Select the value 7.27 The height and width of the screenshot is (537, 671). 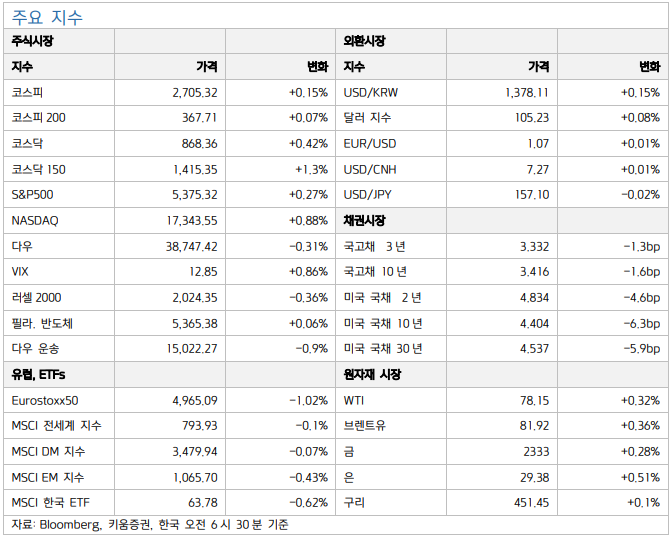pyautogui.click(x=537, y=169)
